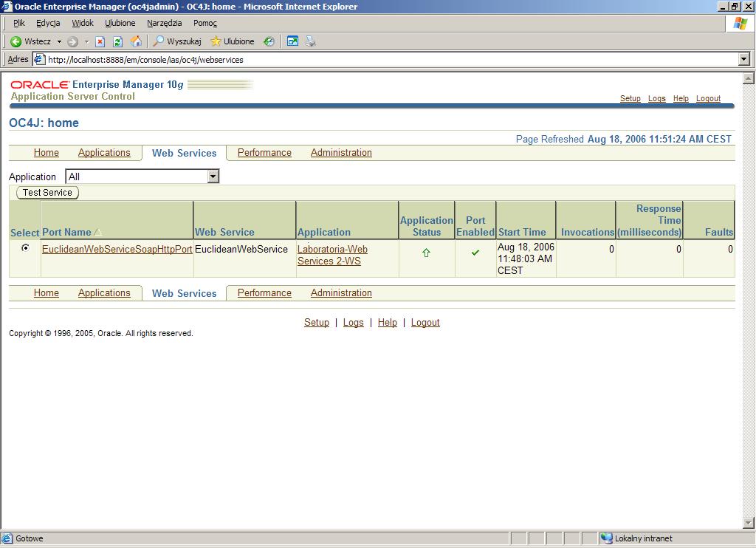Expand the address bar dropdown arrow
Image resolution: width=756 pixels, height=548 pixels.
[x=744, y=59]
